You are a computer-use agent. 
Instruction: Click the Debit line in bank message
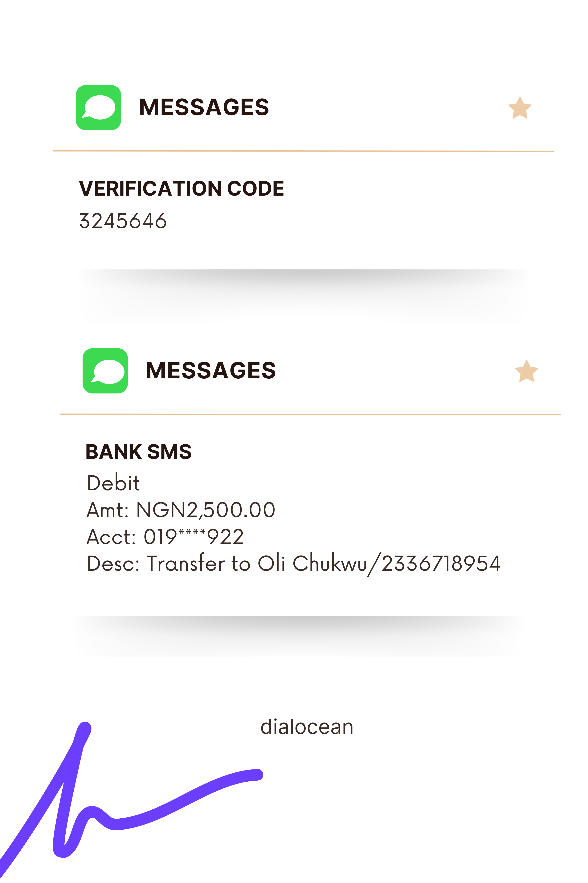(113, 482)
